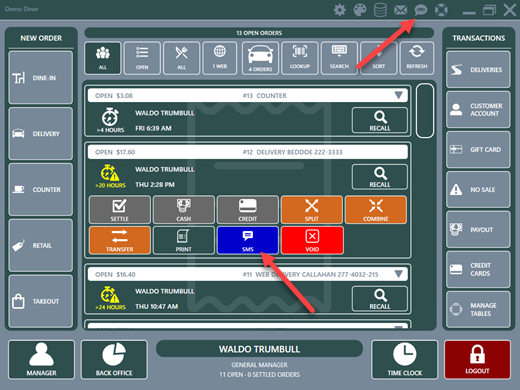Filter by 4 Orders car icon

point(260,58)
